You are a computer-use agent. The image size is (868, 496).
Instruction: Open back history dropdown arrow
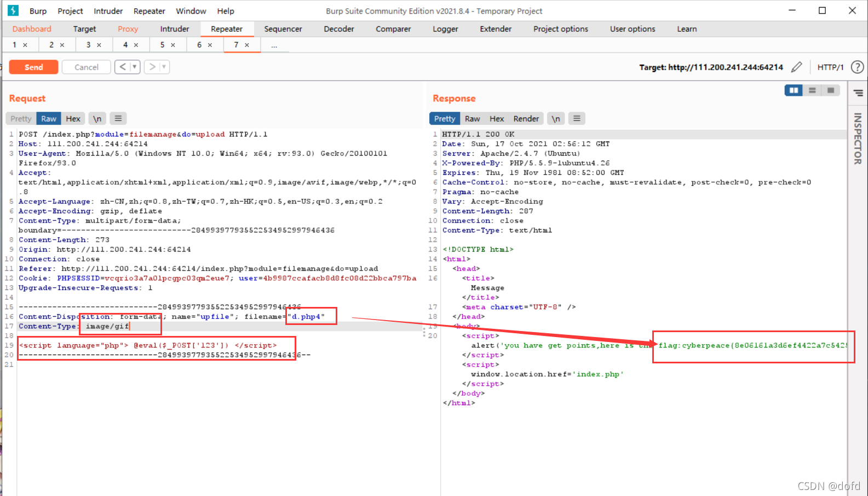(x=135, y=67)
